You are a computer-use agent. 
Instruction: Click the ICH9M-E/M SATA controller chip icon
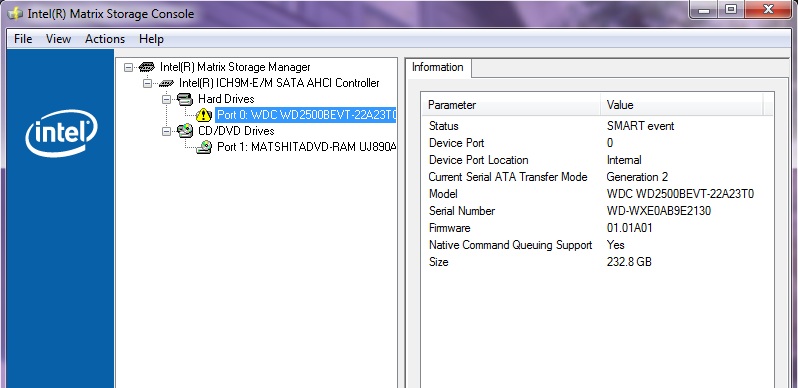(x=166, y=83)
